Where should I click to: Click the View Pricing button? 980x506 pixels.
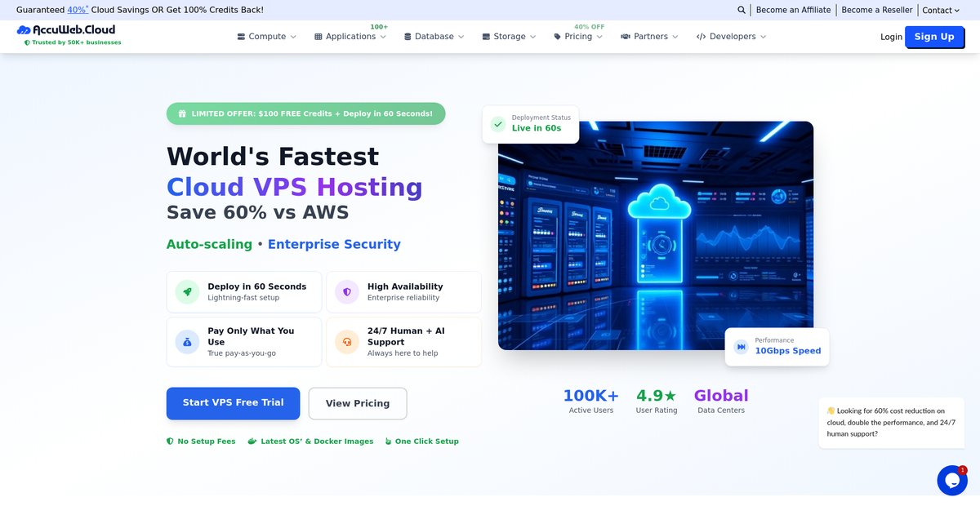click(358, 403)
